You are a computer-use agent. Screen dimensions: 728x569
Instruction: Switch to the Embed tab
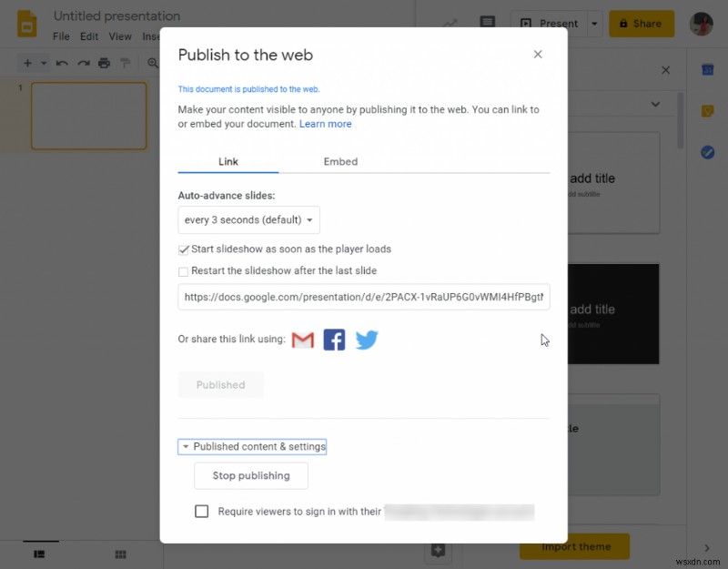point(340,161)
